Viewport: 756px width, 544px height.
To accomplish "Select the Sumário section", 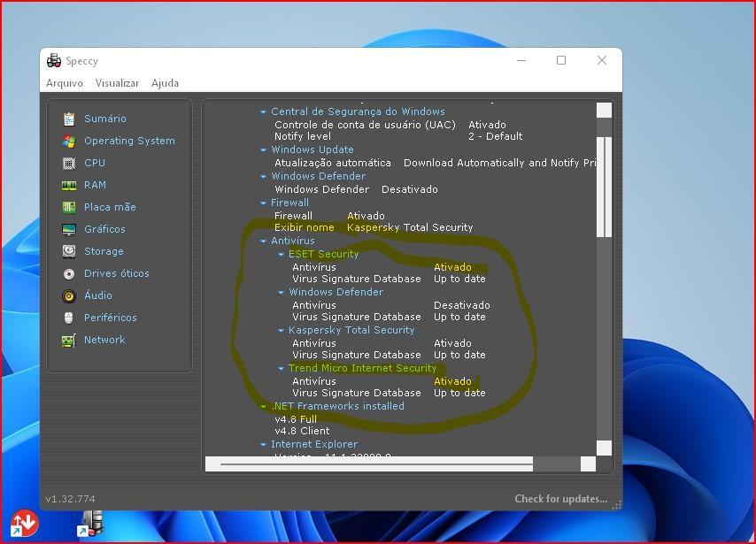I will pyautogui.click(x=105, y=119).
